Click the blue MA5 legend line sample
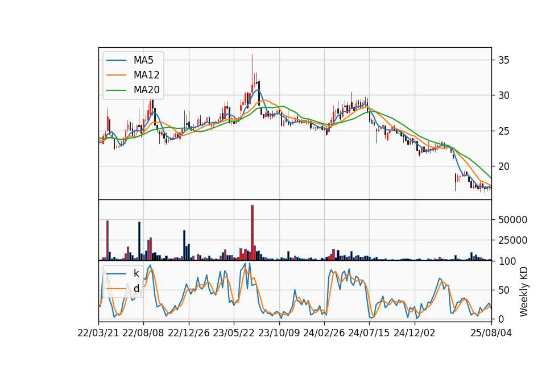546x392 pixels. click(116, 60)
